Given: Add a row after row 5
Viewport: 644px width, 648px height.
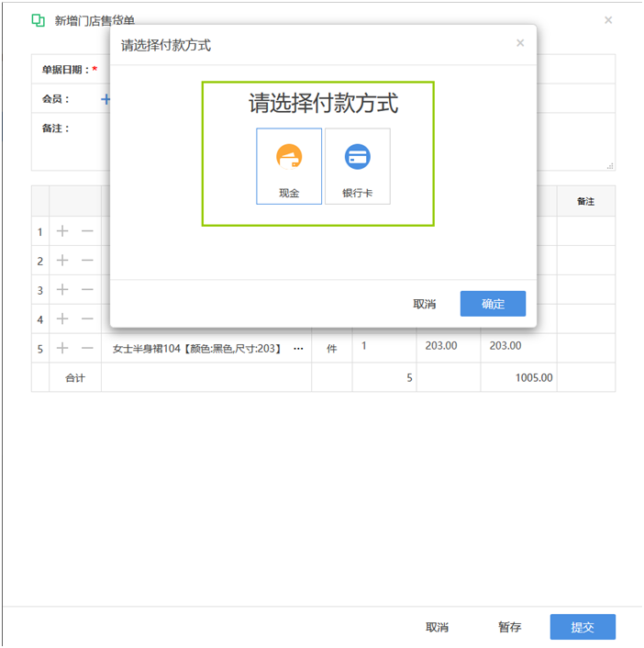Looking at the screenshot, I should point(62,348).
